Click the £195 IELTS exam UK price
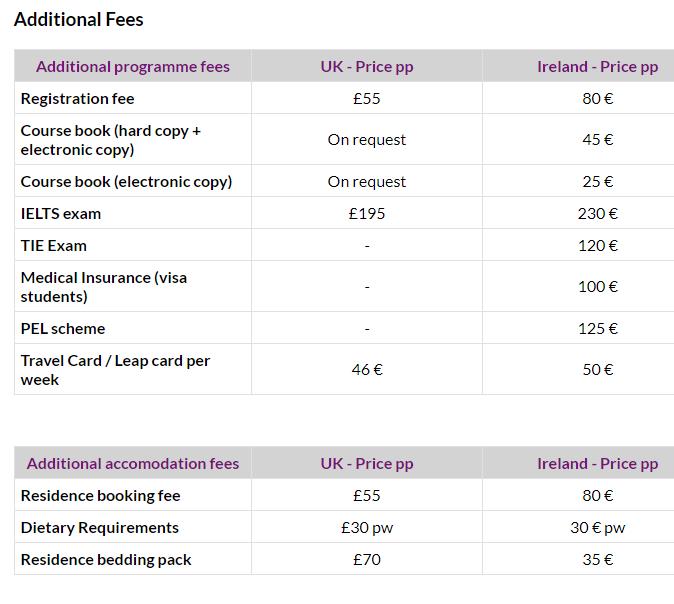 click(367, 214)
